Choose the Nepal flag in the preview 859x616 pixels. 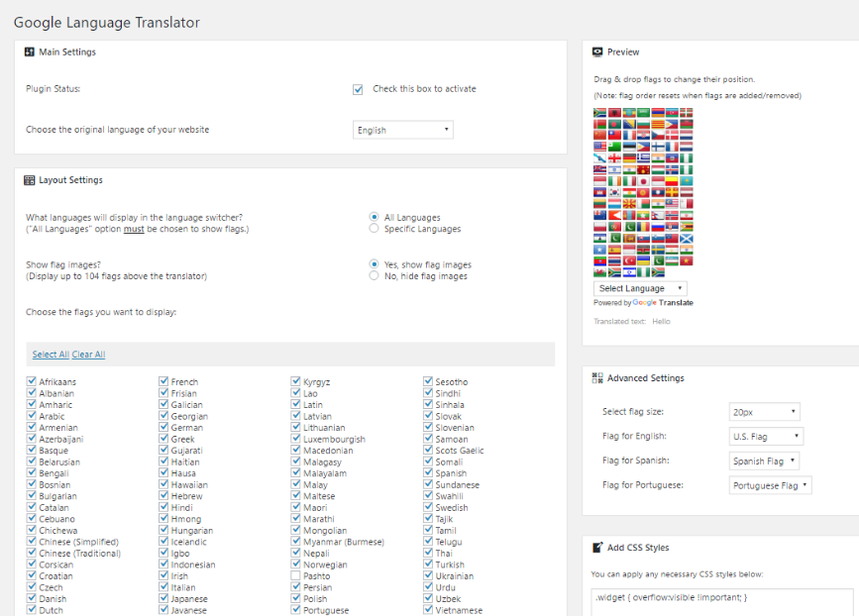(x=658, y=215)
